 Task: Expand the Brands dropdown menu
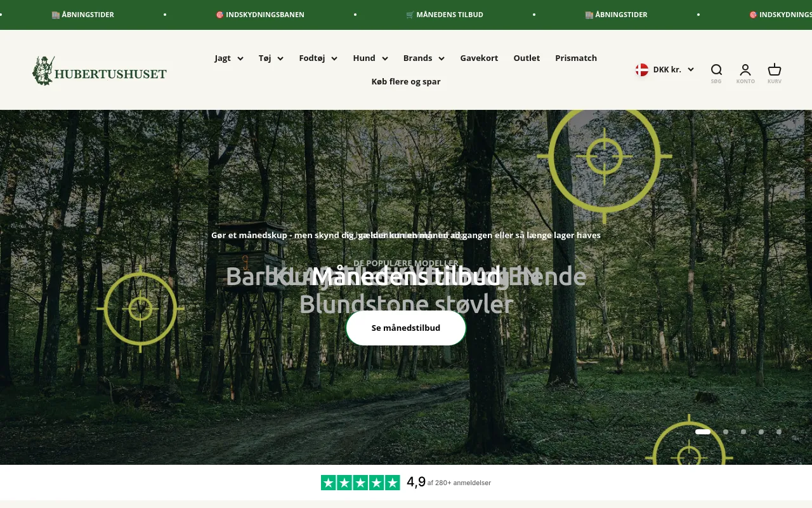click(x=423, y=58)
